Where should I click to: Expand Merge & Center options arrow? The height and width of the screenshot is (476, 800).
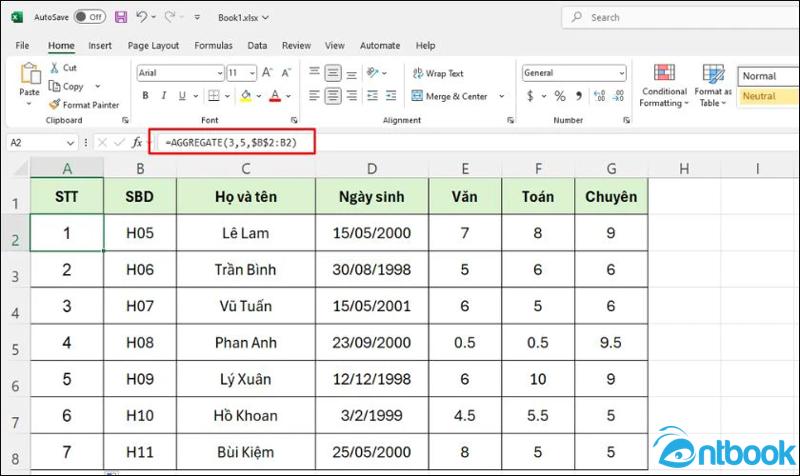click(502, 96)
